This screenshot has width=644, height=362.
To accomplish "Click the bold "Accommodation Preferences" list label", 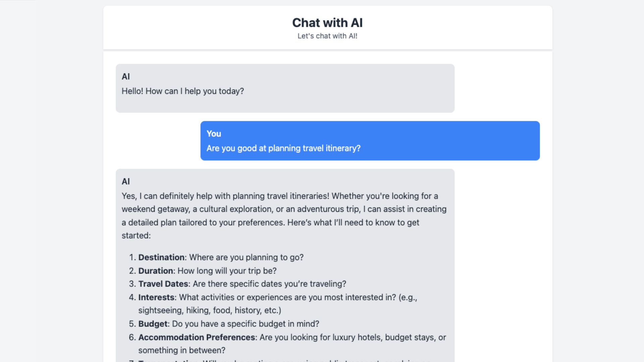I will [197, 337].
